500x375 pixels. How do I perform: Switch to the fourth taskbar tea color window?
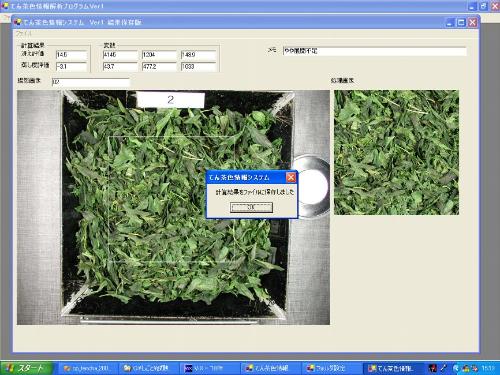270,368
